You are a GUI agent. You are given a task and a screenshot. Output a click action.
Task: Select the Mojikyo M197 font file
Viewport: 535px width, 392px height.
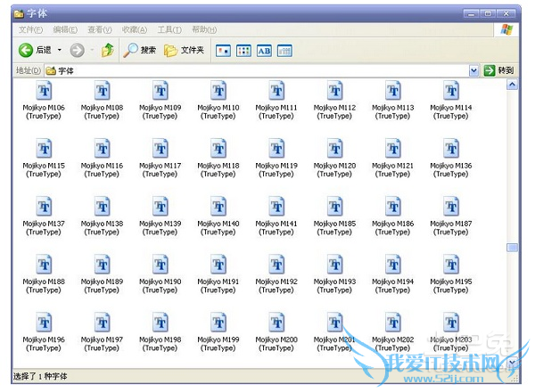click(102, 332)
